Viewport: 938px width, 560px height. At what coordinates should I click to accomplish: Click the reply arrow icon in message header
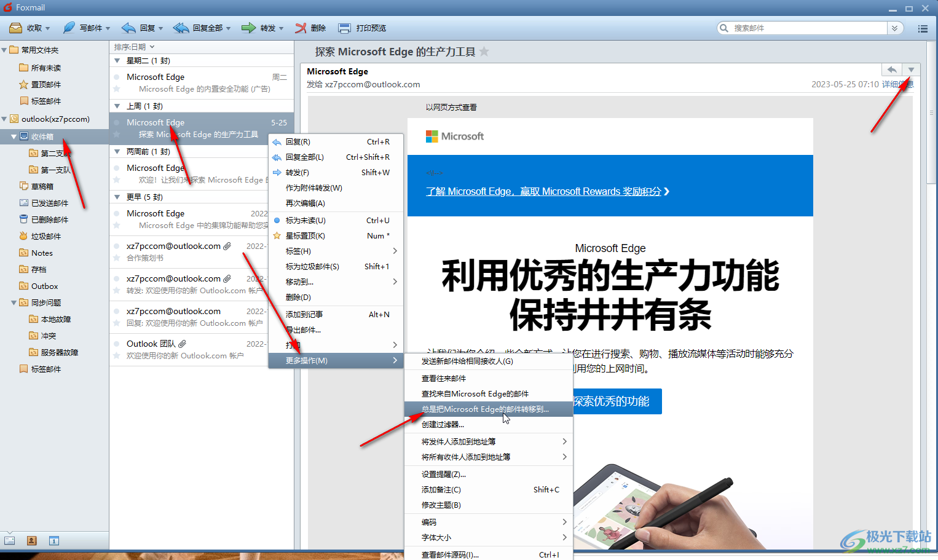point(891,69)
